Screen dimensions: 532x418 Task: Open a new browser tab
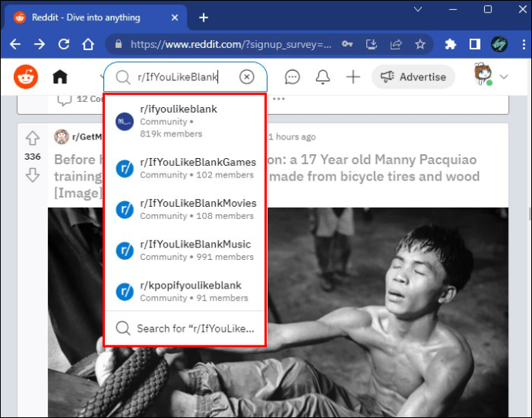click(204, 17)
